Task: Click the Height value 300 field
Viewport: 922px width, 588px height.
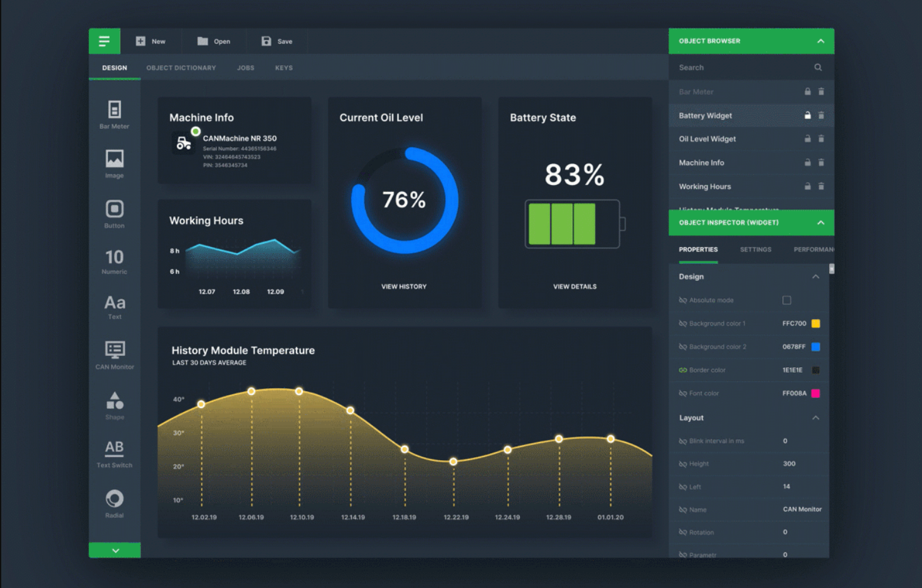Action: [789, 464]
